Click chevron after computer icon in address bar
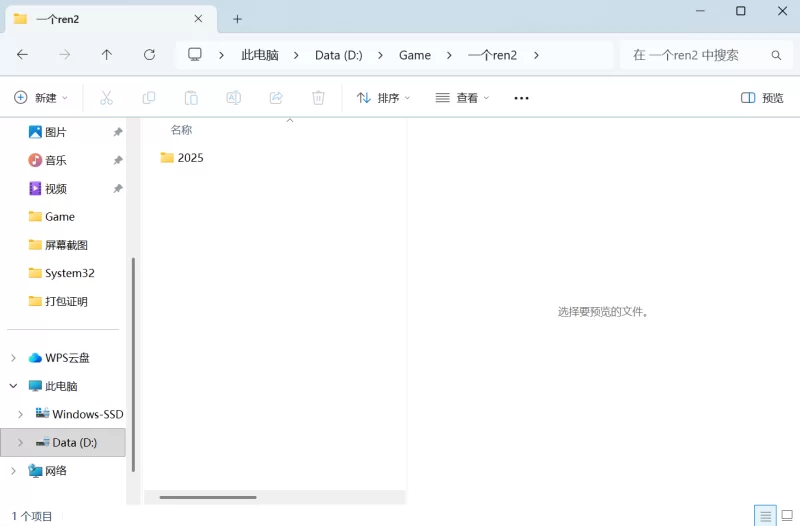The image size is (800, 526). point(221,55)
